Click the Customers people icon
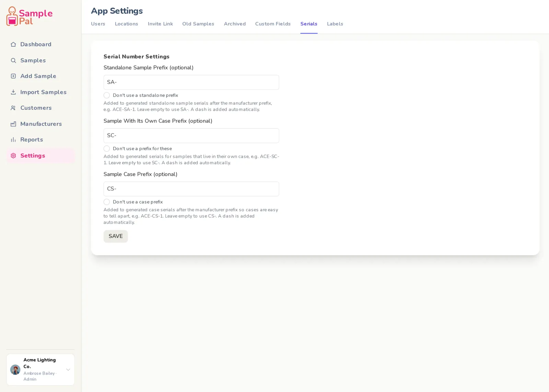The width and height of the screenshot is (549, 392). [13, 108]
